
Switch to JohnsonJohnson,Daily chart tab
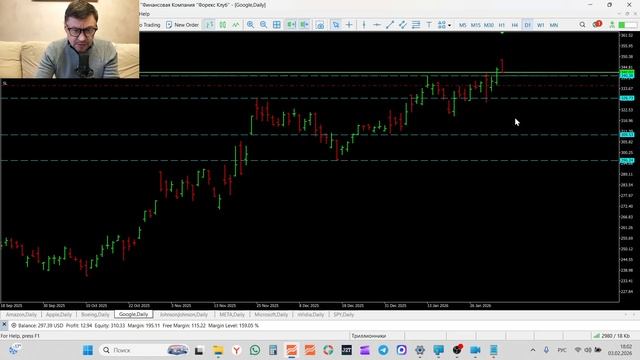[x=184, y=315]
